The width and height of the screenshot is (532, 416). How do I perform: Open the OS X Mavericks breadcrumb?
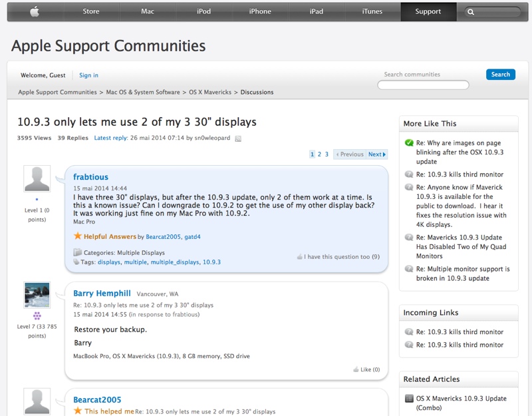coord(210,92)
